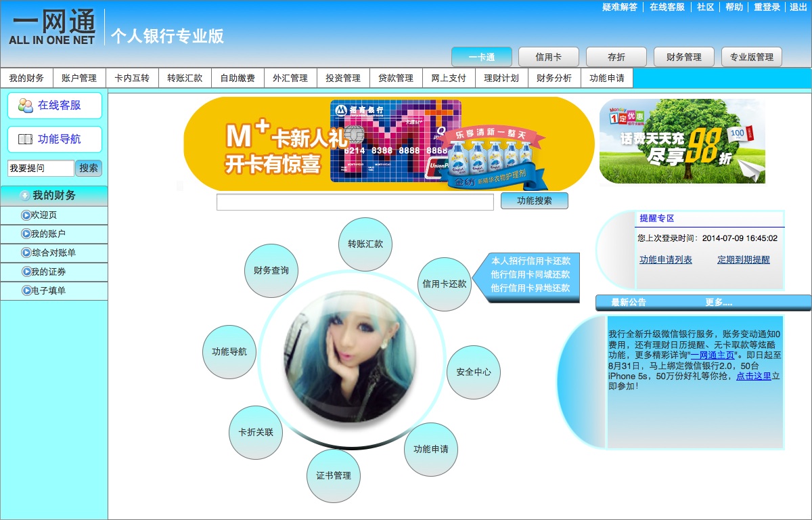Open the 账户管理 menu
This screenshot has width=812, height=520.
(79, 78)
